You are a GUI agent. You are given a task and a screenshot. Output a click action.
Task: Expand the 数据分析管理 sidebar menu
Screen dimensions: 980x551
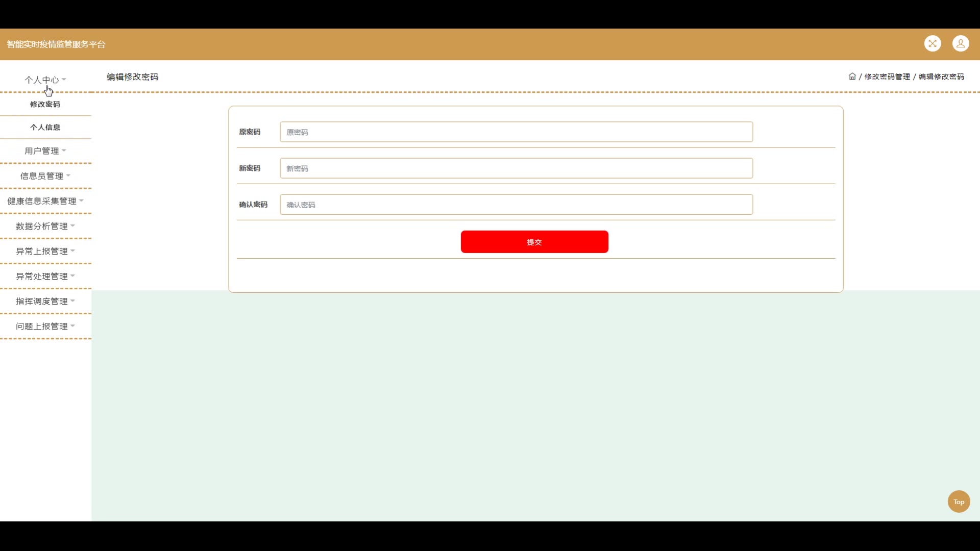click(x=45, y=226)
